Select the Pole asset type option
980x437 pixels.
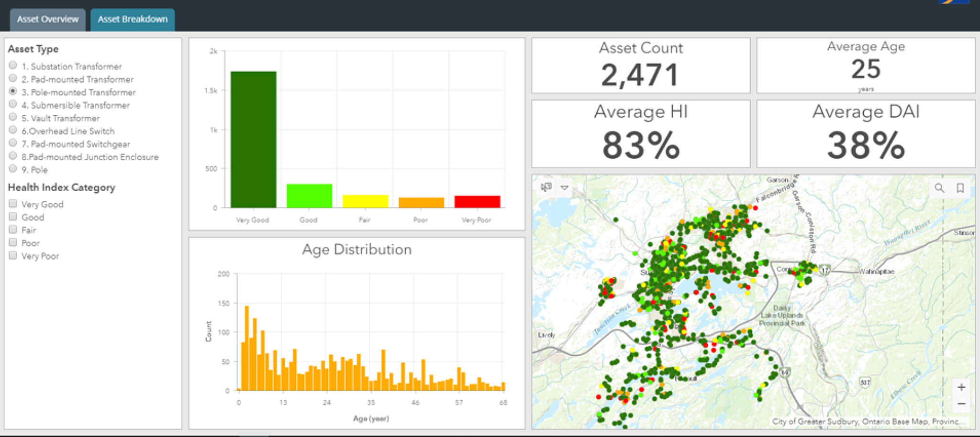coord(12,168)
